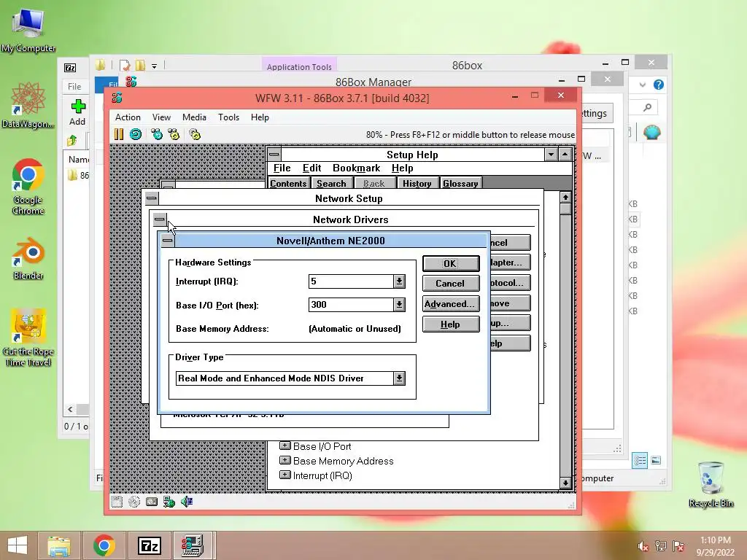The image size is (747, 560).
Task: Click the floppy drive status bar icon
Action: [x=117, y=502]
